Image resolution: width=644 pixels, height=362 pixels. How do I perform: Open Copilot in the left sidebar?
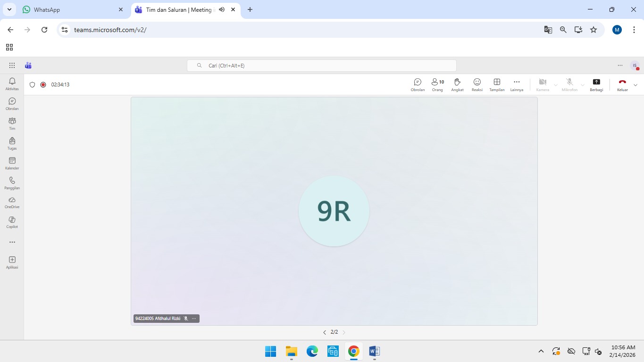tap(12, 222)
